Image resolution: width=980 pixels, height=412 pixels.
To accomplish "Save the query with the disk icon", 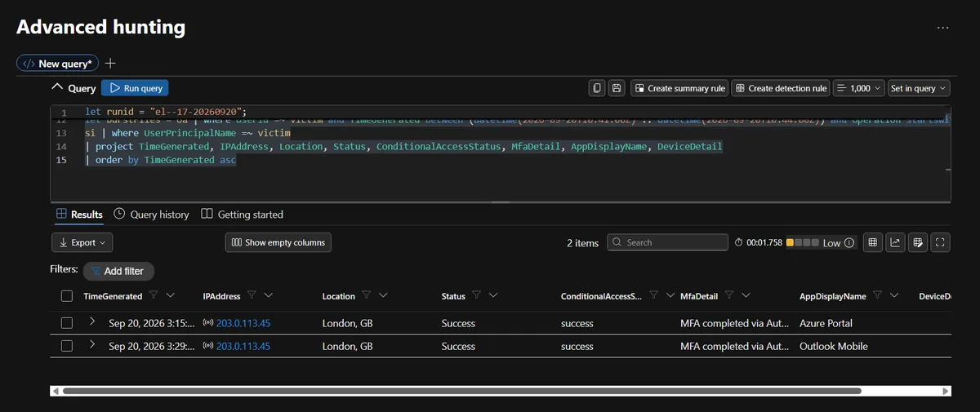I will (617, 88).
